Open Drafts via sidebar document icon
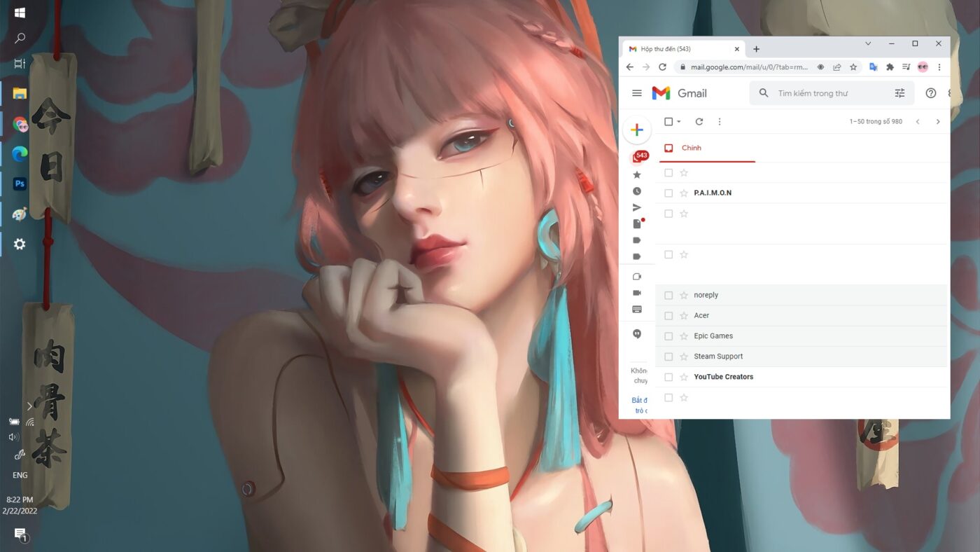The image size is (980, 552). pyautogui.click(x=637, y=224)
